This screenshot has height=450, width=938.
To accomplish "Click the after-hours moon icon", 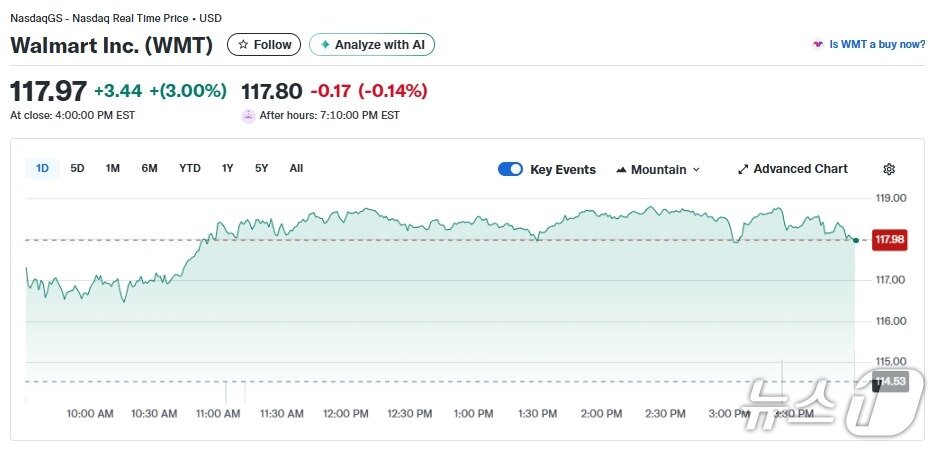I will pyautogui.click(x=248, y=116).
